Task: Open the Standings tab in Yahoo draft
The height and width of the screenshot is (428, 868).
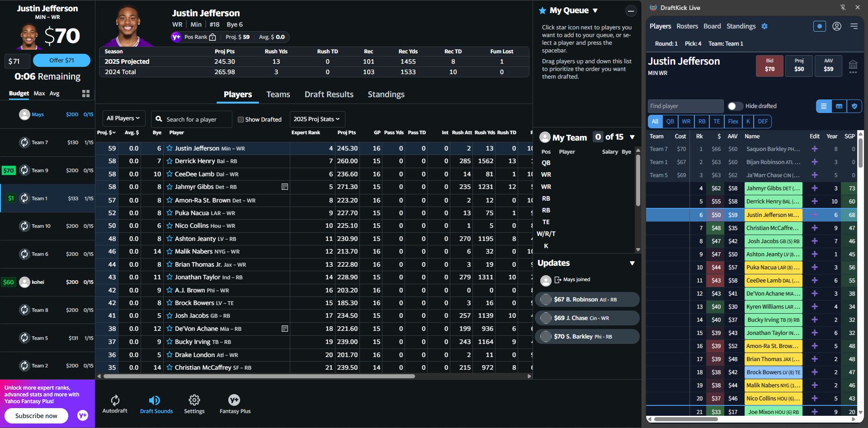Action: 386,94
